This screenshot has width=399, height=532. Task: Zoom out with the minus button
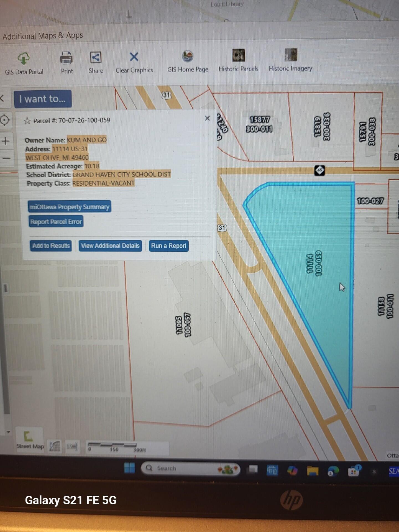6,158
